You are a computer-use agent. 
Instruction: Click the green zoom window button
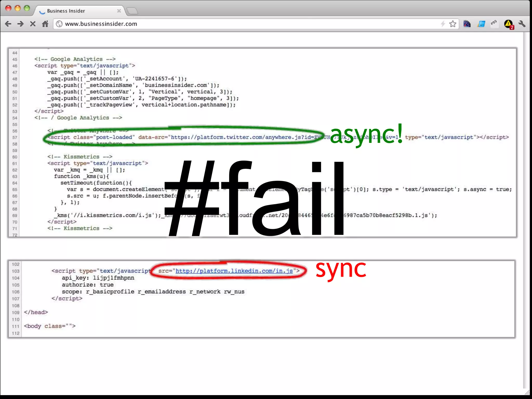coord(27,8)
